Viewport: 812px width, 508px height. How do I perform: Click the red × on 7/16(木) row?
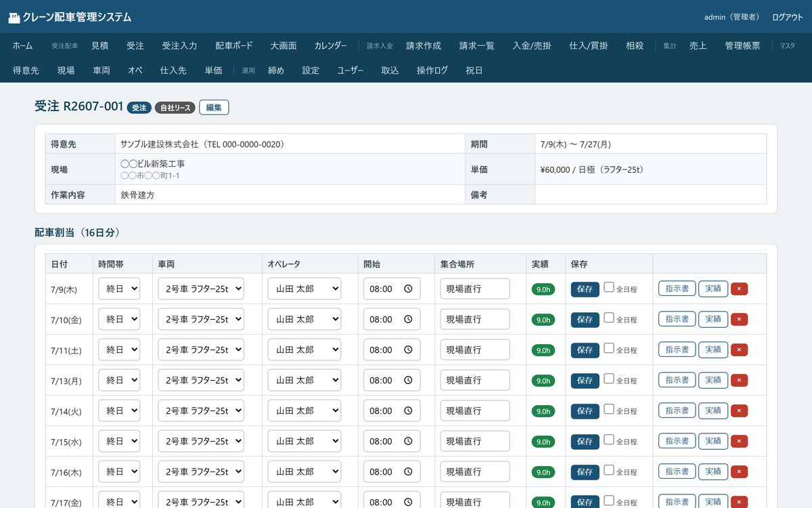click(739, 471)
